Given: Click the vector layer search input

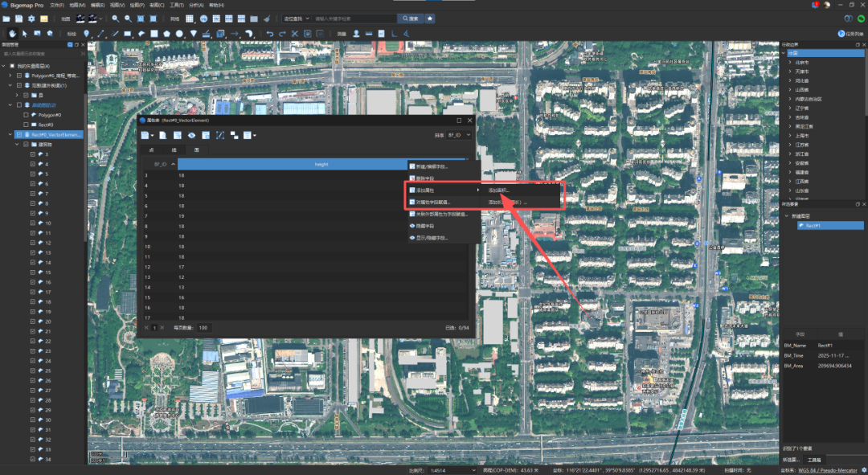Looking at the screenshot, I should pos(42,54).
